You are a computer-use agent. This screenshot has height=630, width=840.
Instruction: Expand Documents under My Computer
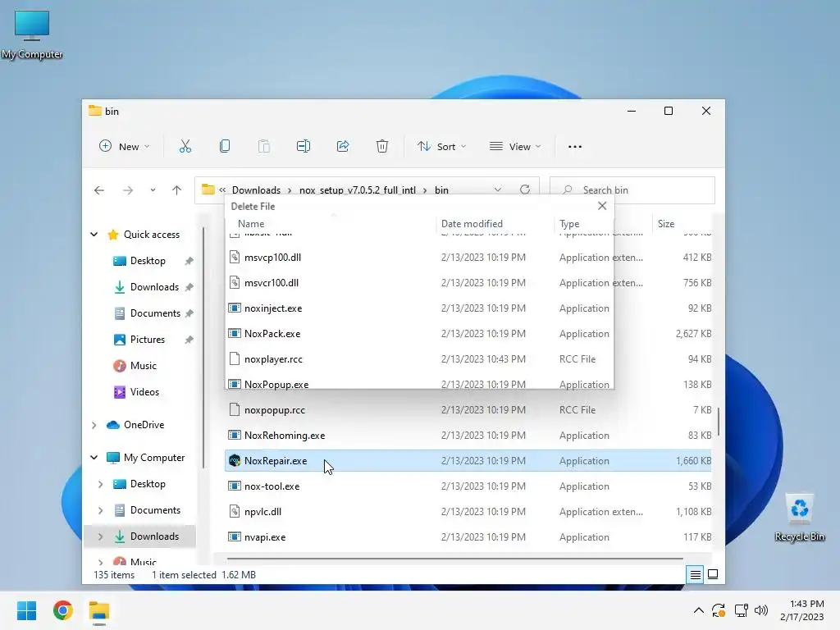pos(101,510)
